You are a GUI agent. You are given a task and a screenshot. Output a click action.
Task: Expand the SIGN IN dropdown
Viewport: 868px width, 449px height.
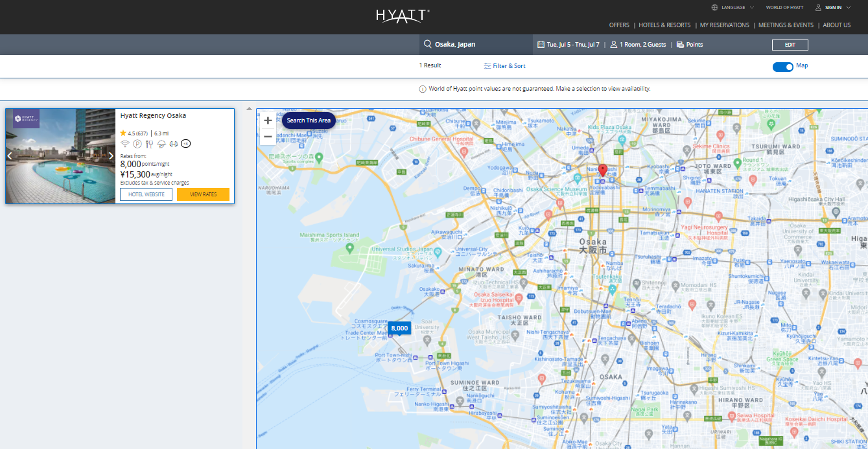point(832,7)
